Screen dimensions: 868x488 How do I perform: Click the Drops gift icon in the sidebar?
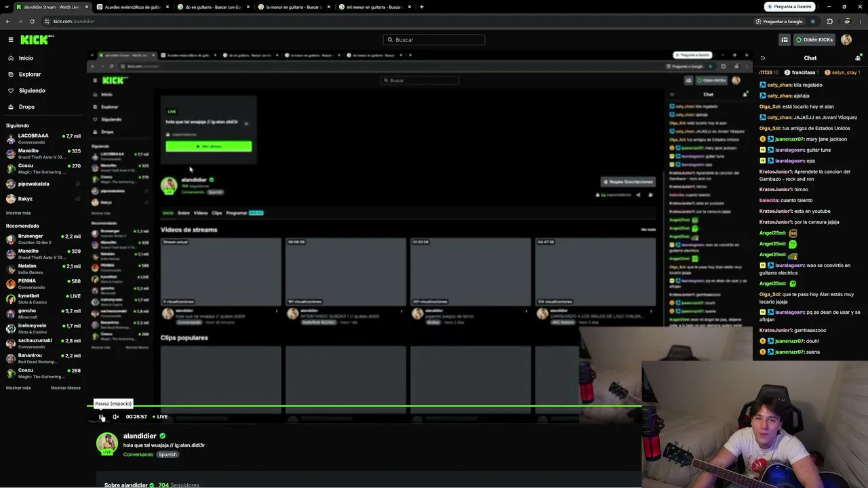[x=11, y=107]
